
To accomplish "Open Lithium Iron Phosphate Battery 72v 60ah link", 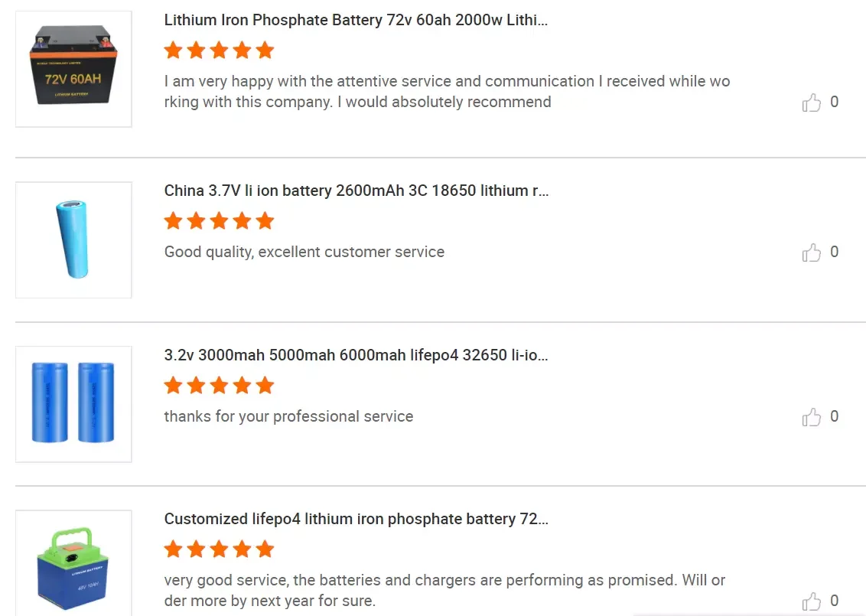I will point(356,21).
